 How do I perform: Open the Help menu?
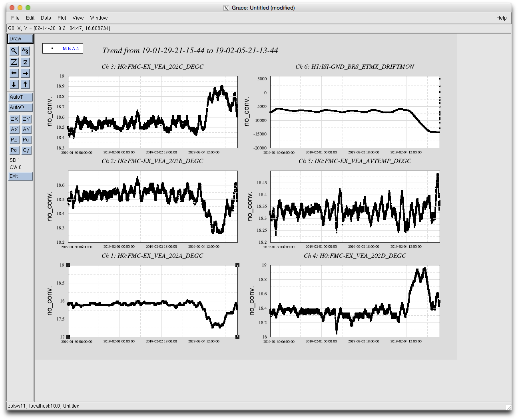pos(501,18)
